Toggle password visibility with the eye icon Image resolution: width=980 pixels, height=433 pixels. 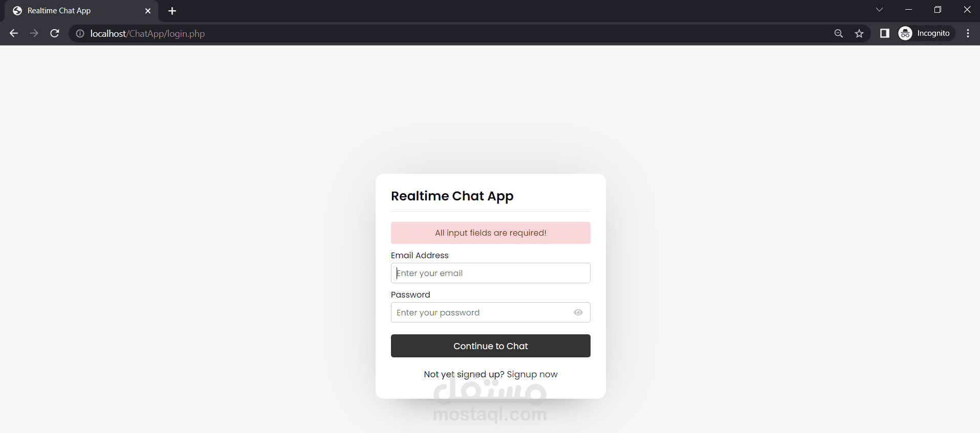pos(578,312)
